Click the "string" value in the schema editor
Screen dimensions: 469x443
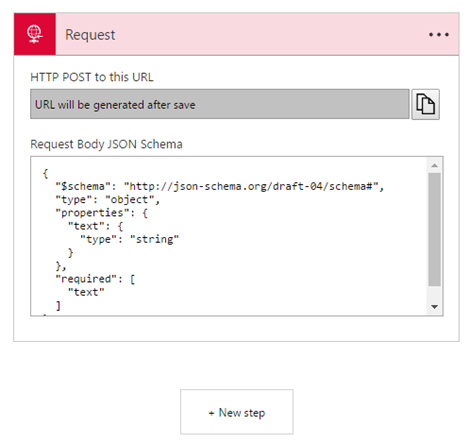155,239
